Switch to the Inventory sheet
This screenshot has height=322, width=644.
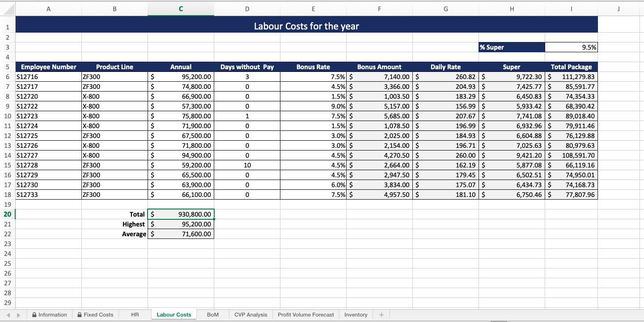tap(356, 314)
